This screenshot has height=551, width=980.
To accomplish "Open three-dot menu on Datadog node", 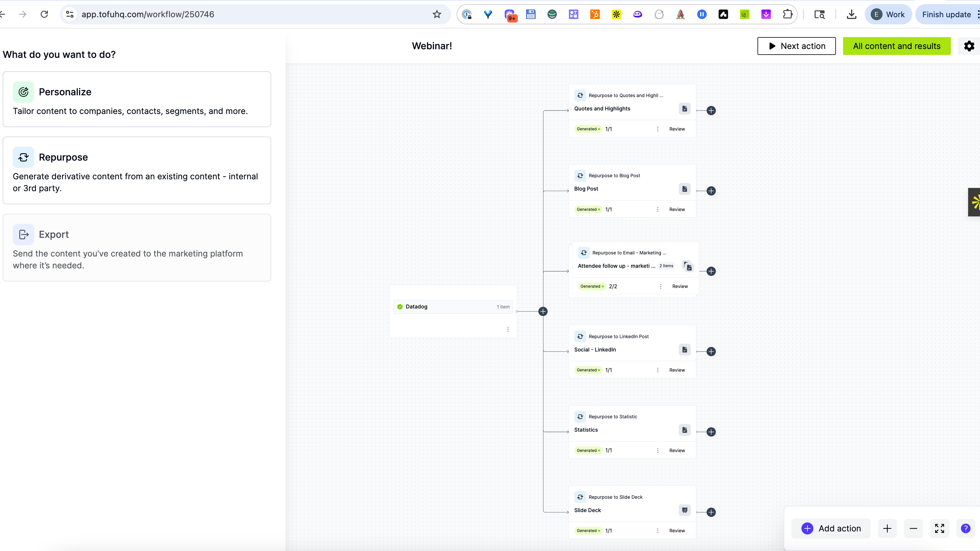I will point(508,329).
